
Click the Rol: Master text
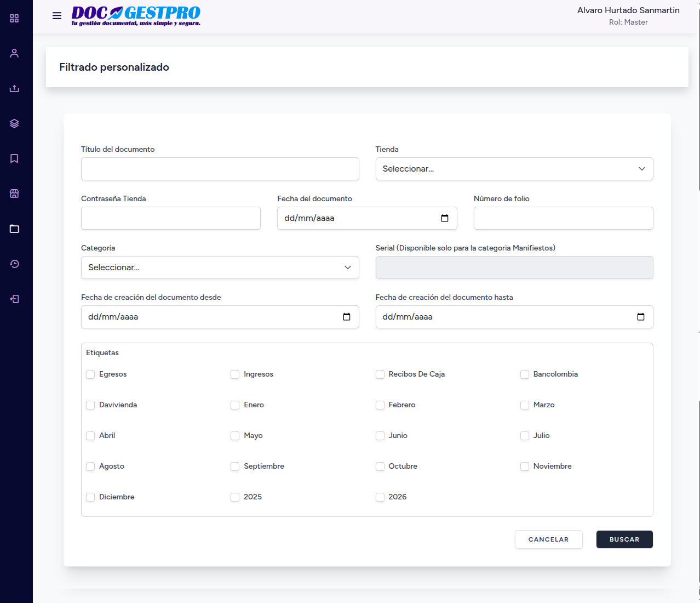[628, 22]
